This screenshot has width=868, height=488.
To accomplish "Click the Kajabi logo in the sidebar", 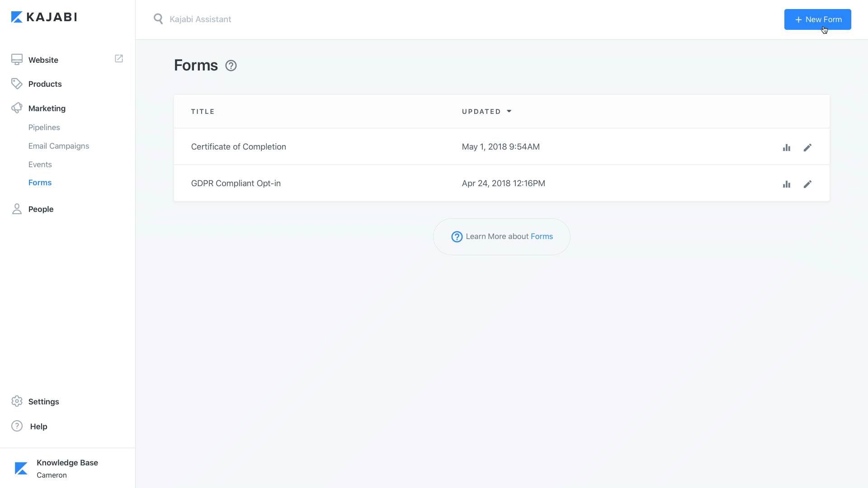I will point(44,17).
